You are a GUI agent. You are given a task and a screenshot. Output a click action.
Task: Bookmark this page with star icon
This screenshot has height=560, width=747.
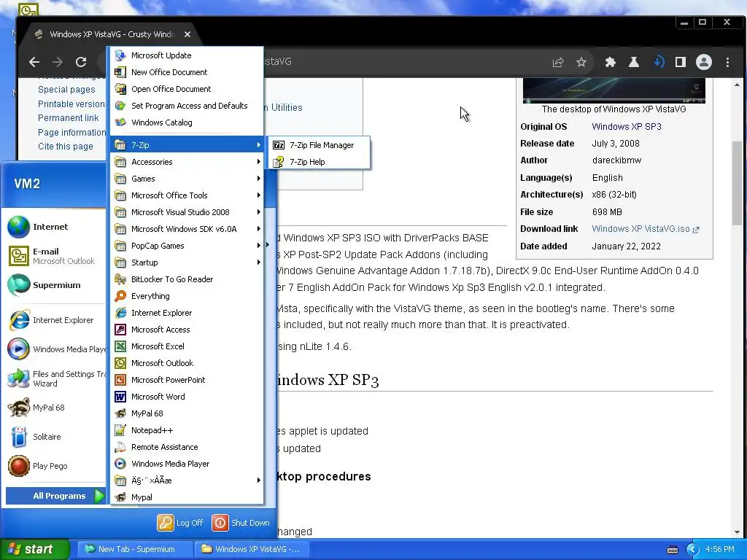click(581, 62)
